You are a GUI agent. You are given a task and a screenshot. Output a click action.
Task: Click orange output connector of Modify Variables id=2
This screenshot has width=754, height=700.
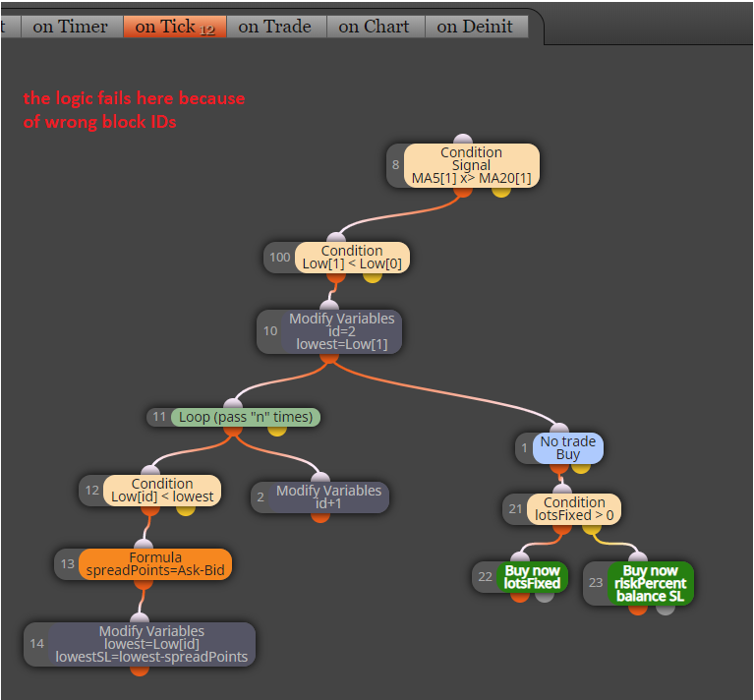(329, 358)
